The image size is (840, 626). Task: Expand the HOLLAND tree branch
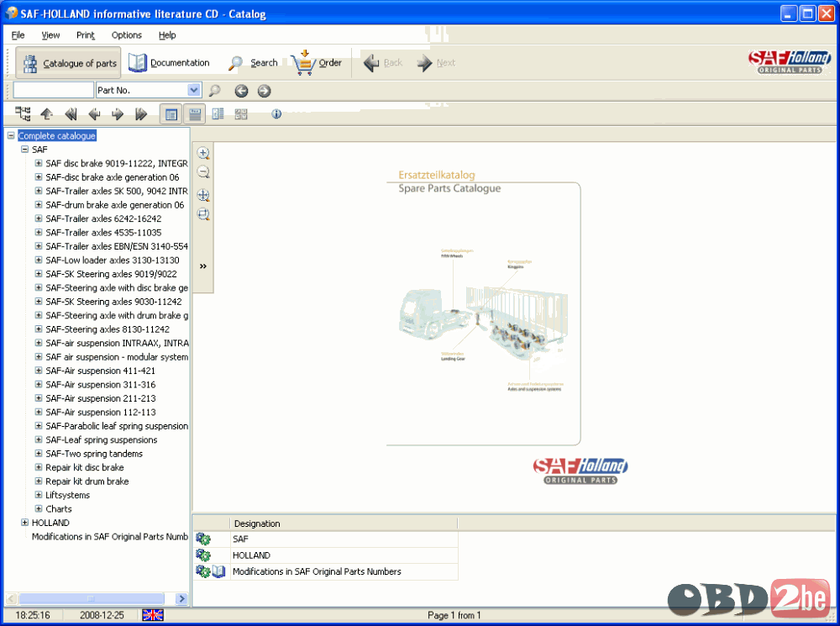point(24,523)
